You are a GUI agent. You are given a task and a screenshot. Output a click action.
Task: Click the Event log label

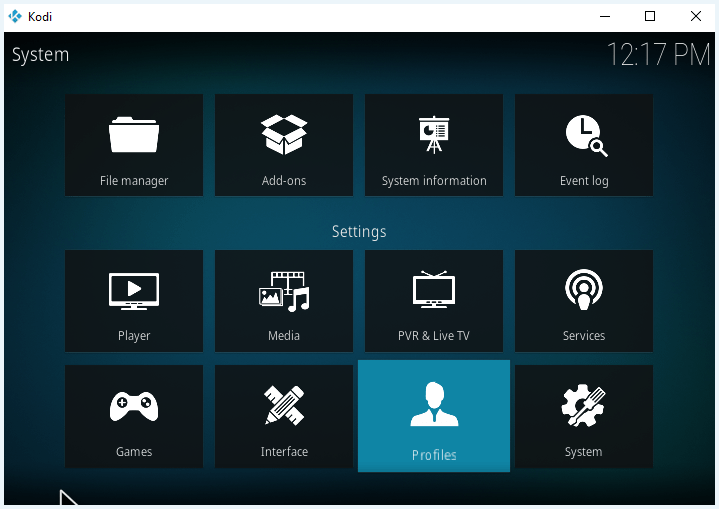tap(584, 181)
